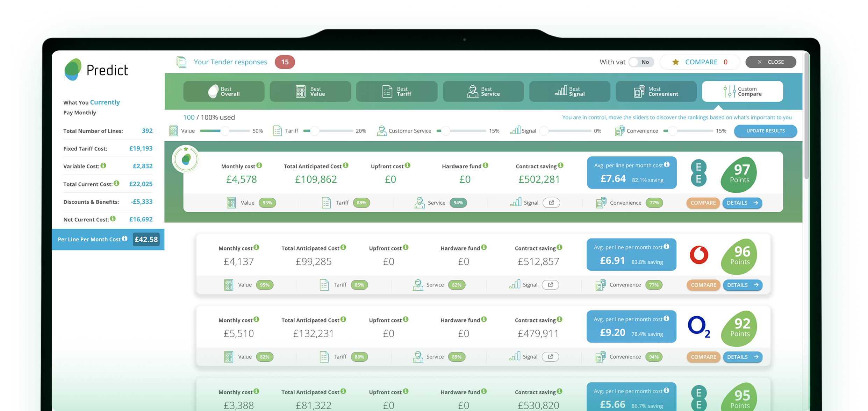Open DETAILS for the Vodafone result
The height and width of the screenshot is (411, 868).
click(x=742, y=285)
